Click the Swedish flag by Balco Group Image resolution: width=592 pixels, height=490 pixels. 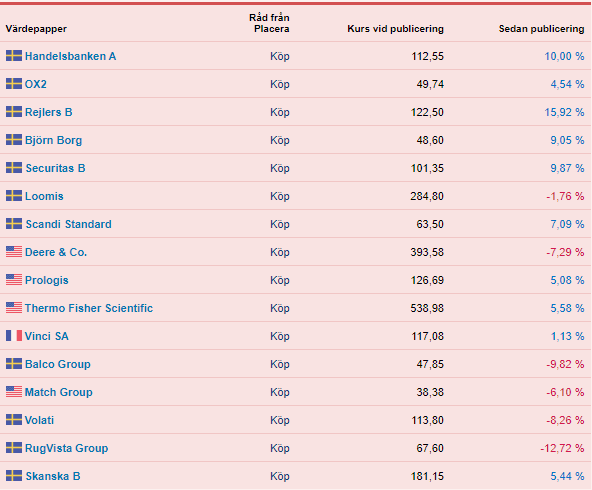pyautogui.click(x=14, y=364)
